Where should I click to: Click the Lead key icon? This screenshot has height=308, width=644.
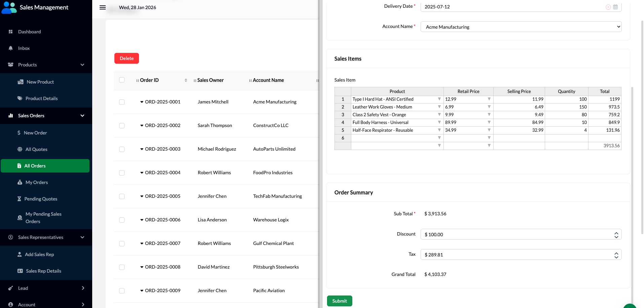tap(11, 288)
